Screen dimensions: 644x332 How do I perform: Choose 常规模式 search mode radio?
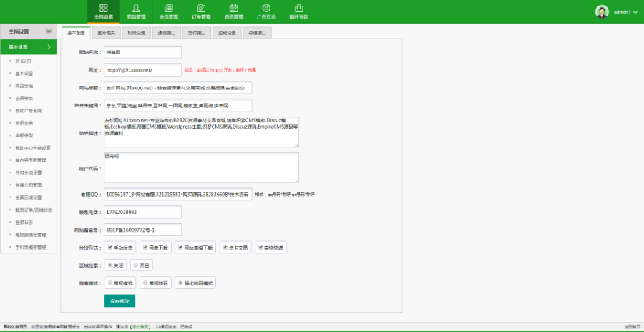(x=109, y=283)
